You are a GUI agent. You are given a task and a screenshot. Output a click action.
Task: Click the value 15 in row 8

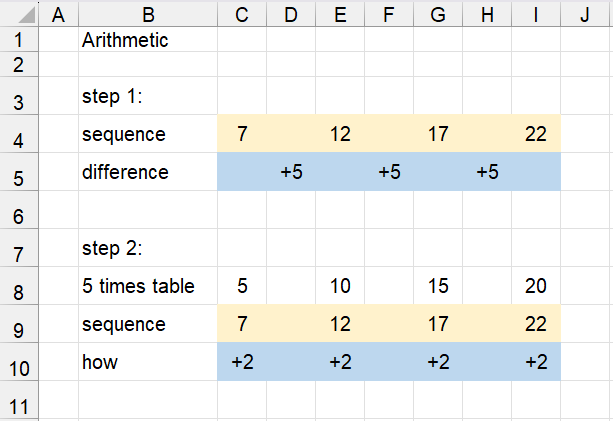tap(438, 286)
